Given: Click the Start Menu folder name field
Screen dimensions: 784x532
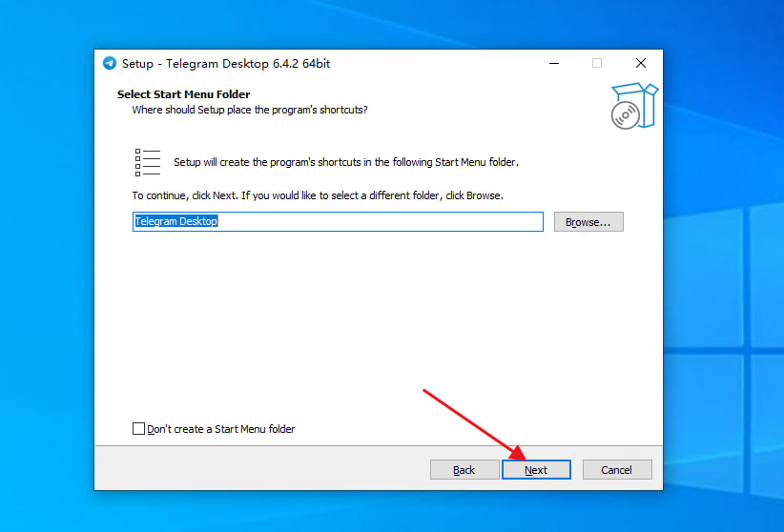Looking at the screenshot, I should click(x=337, y=221).
